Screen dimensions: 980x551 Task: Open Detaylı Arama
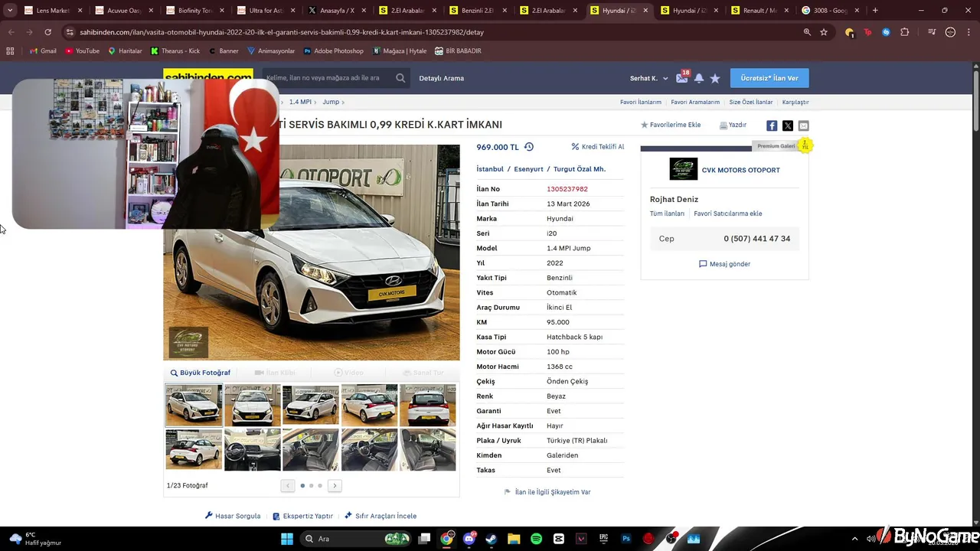441,78
